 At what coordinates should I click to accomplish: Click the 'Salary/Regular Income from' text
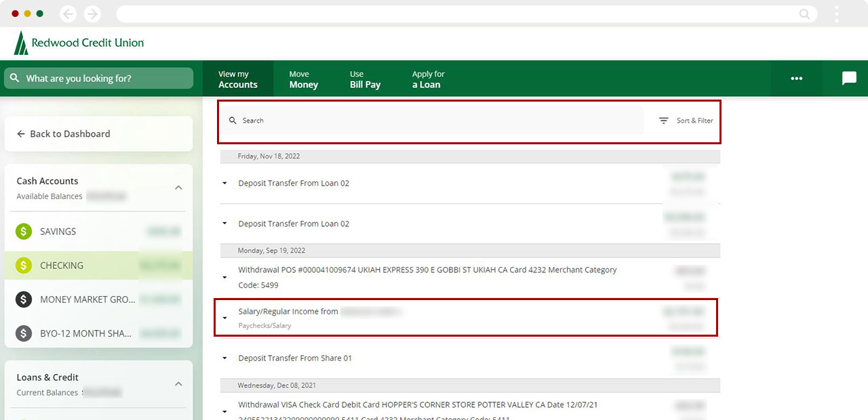pos(288,312)
